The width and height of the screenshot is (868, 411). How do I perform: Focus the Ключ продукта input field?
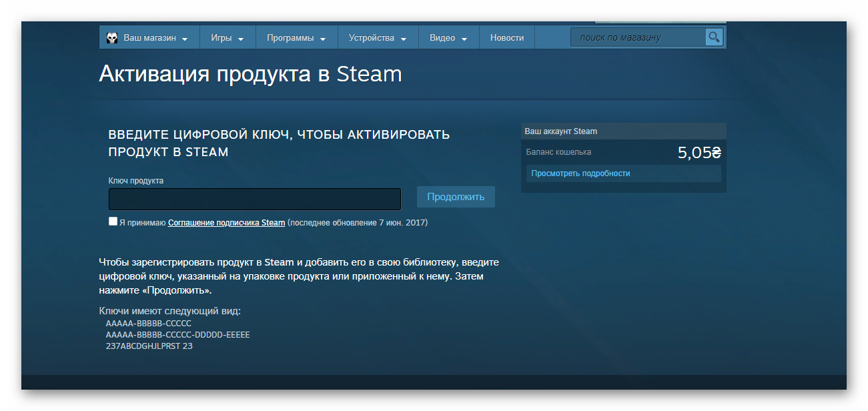pyautogui.click(x=254, y=199)
